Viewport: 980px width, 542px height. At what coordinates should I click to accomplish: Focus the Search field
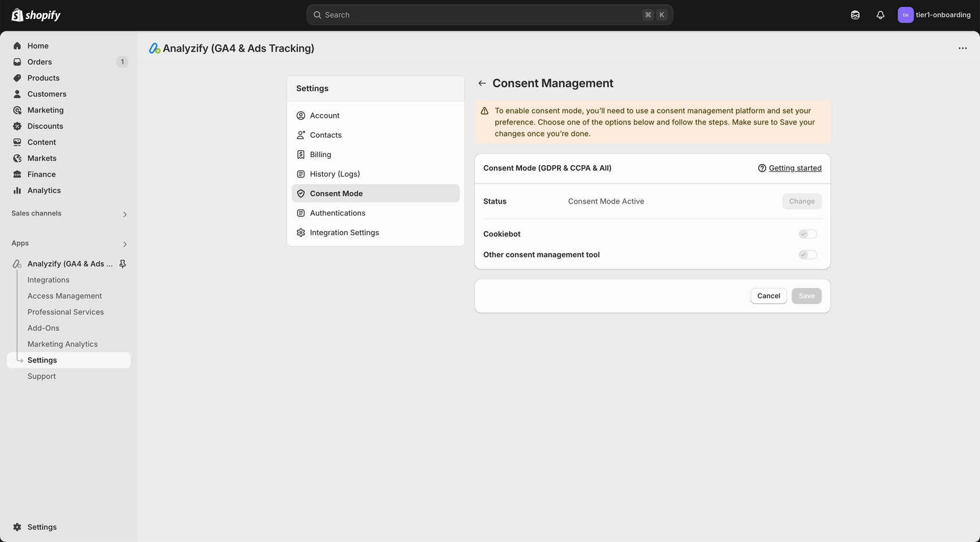click(x=489, y=15)
